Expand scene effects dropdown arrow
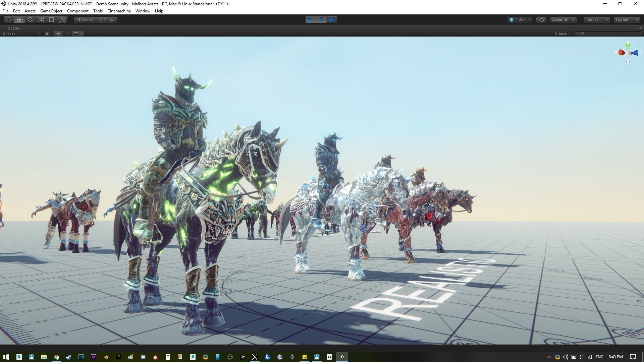This screenshot has width=644, height=362. click(x=82, y=34)
